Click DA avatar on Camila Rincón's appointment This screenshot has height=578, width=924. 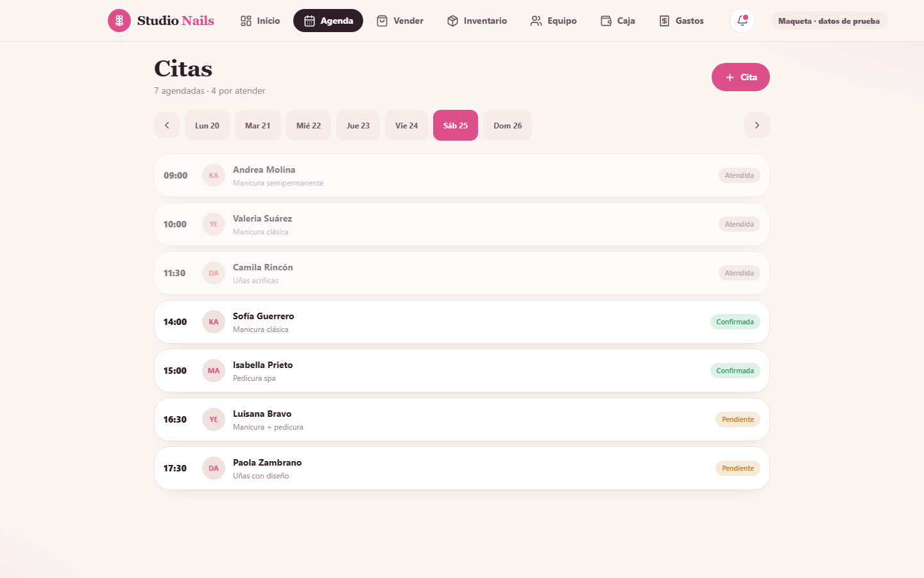click(214, 273)
